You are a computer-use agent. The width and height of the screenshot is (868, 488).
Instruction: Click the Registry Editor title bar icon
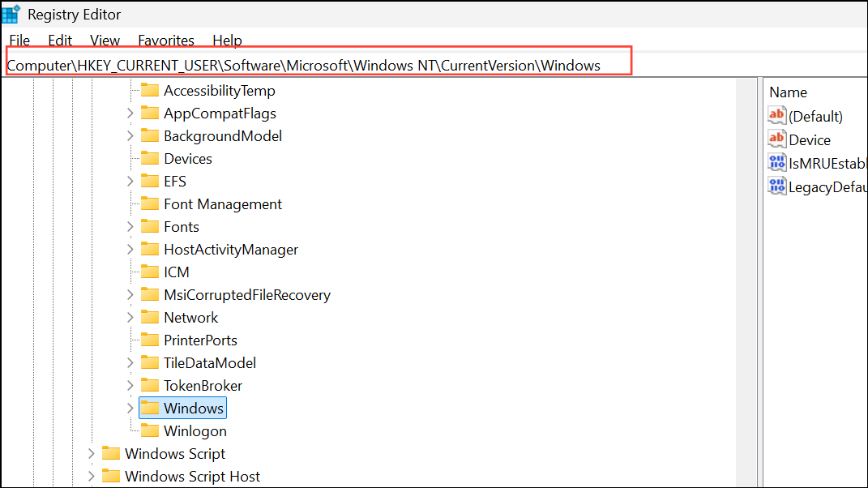tap(11, 15)
